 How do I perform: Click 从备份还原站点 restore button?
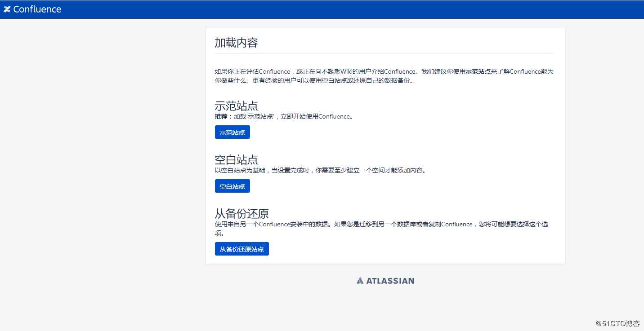coord(242,249)
